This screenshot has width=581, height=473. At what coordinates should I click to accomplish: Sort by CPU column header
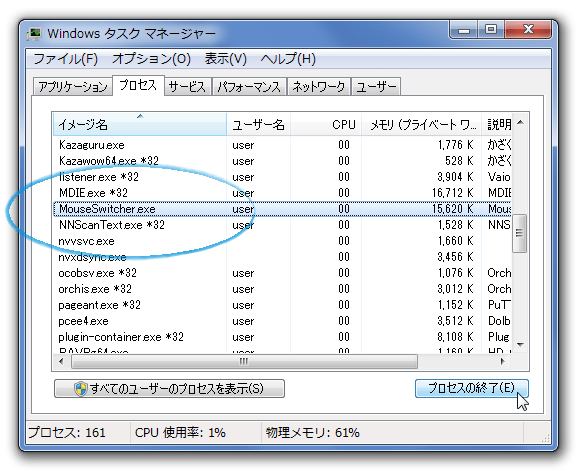[326, 124]
